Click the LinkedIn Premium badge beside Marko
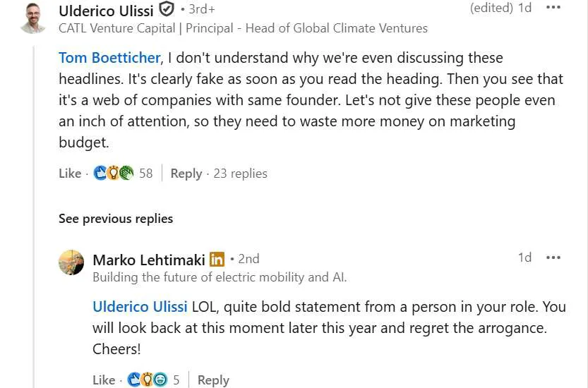The image size is (588, 388). 217,260
